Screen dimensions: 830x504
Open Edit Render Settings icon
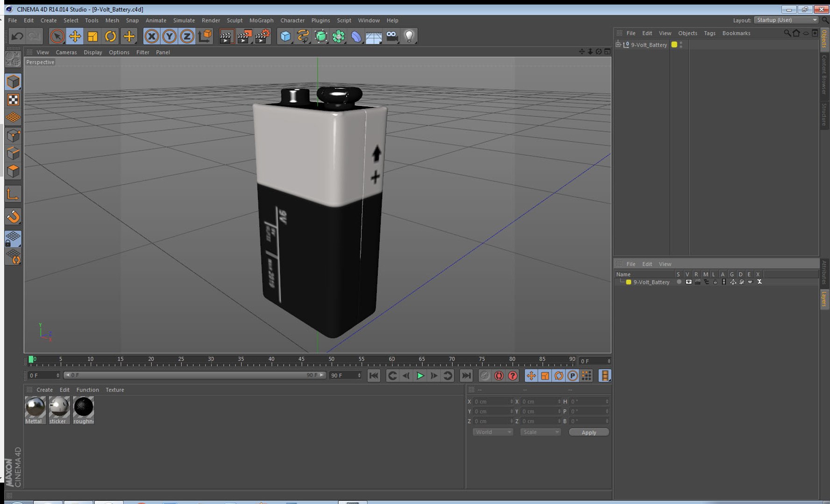(x=262, y=36)
